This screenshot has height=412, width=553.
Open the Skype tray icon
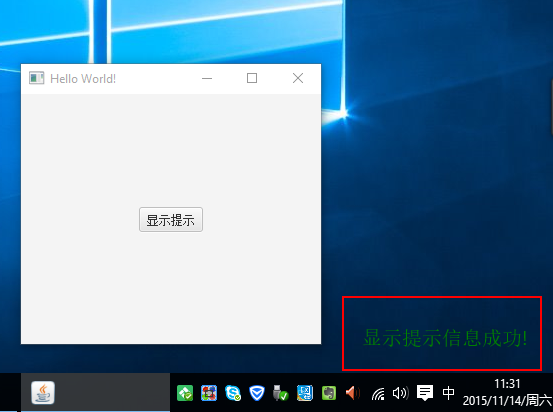(x=233, y=393)
